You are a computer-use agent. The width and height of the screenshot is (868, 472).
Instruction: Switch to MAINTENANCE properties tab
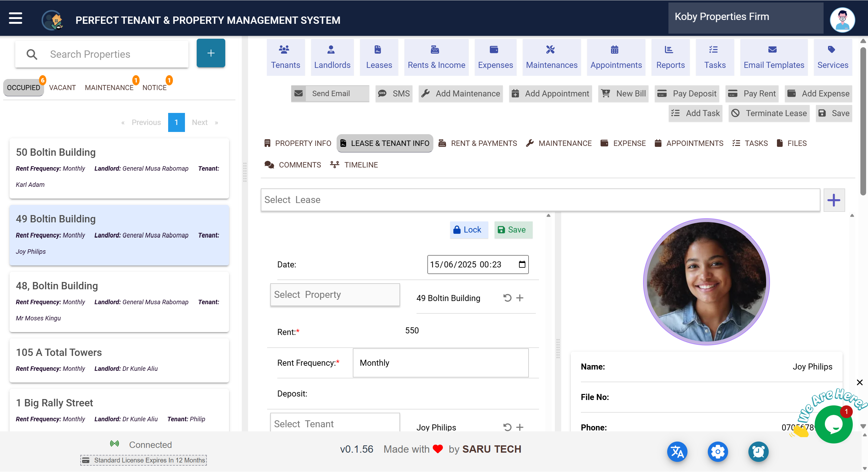click(x=109, y=87)
